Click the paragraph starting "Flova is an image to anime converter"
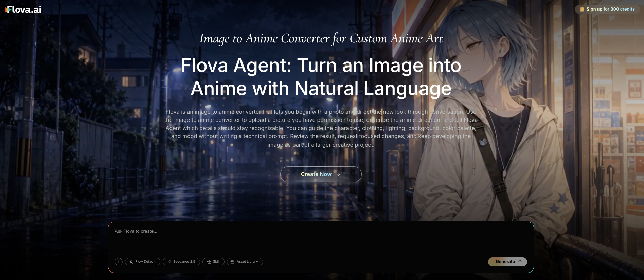The image size is (644, 280). tap(321, 128)
